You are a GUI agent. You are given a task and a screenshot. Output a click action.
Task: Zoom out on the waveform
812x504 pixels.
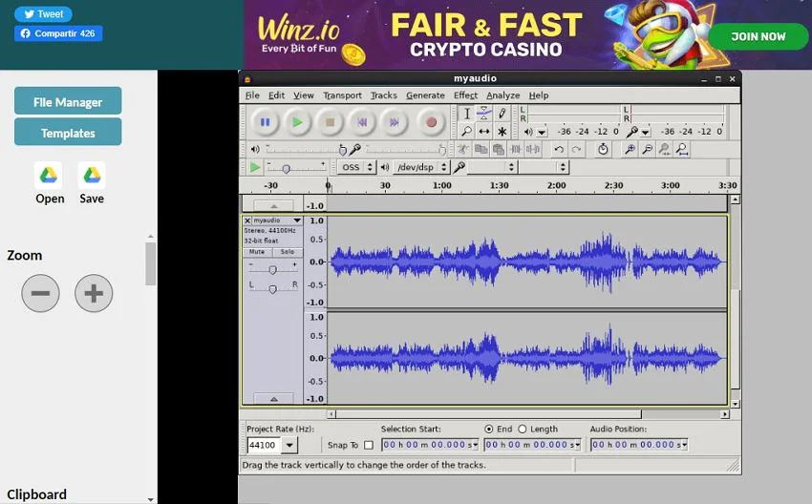(648, 150)
